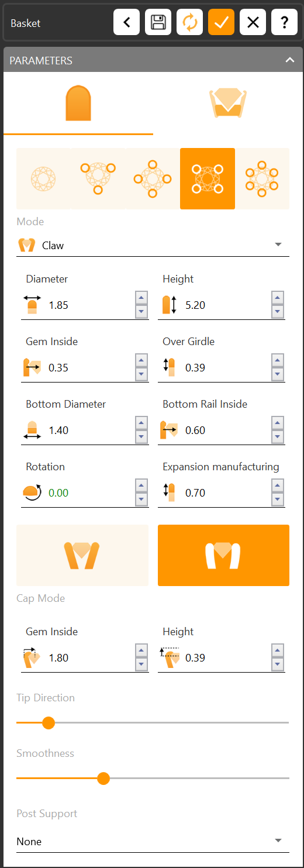The image size is (304, 868).
Task: Open help with the question mark icon
Action: tap(285, 23)
